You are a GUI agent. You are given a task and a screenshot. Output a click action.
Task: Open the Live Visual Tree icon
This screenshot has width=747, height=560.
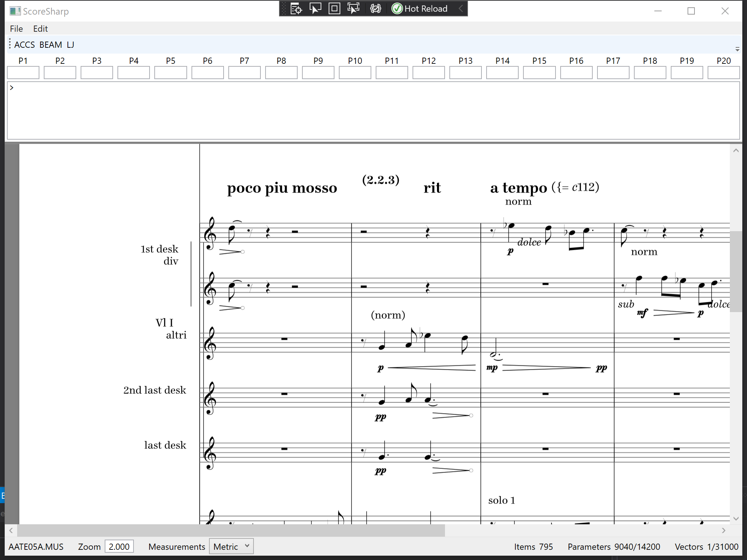point(296,8)
